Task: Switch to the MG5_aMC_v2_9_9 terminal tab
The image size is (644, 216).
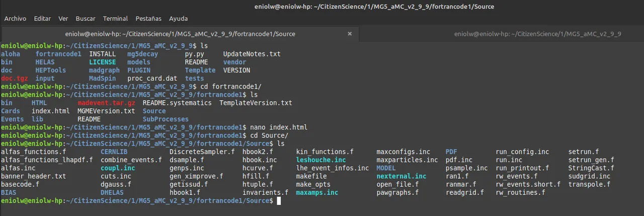Action: (x=537, y=34)
